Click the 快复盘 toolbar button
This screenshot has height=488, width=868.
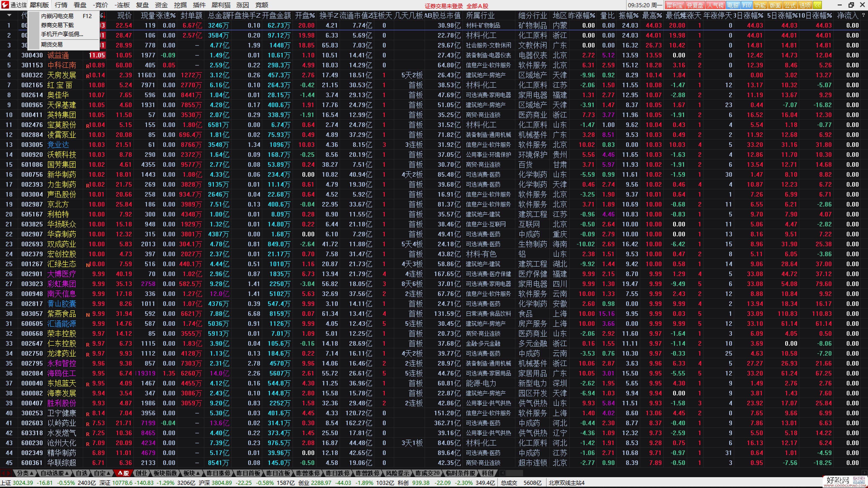click(695, 5)
